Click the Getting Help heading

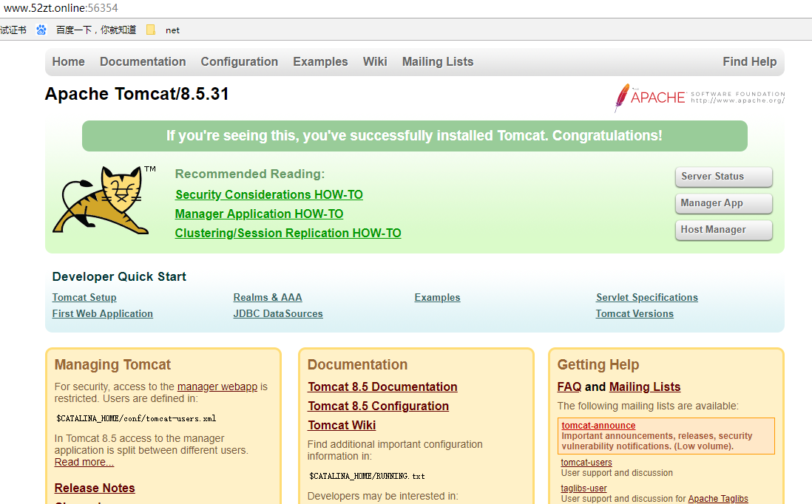tap(598, 365)
